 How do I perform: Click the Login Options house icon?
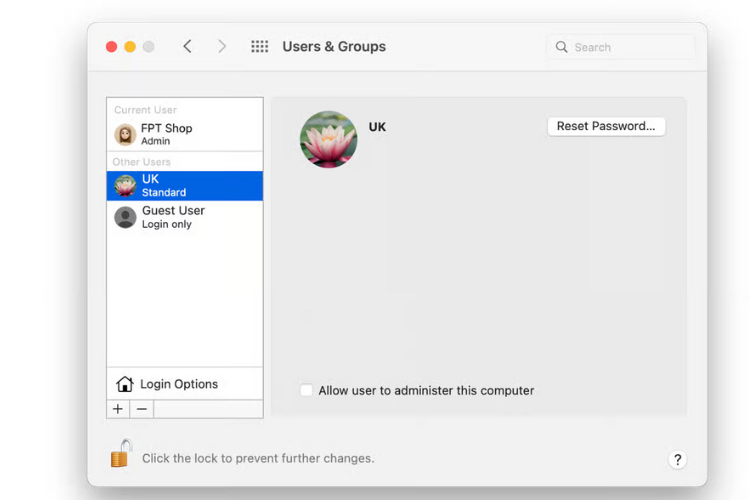click(x=124, y=384)
